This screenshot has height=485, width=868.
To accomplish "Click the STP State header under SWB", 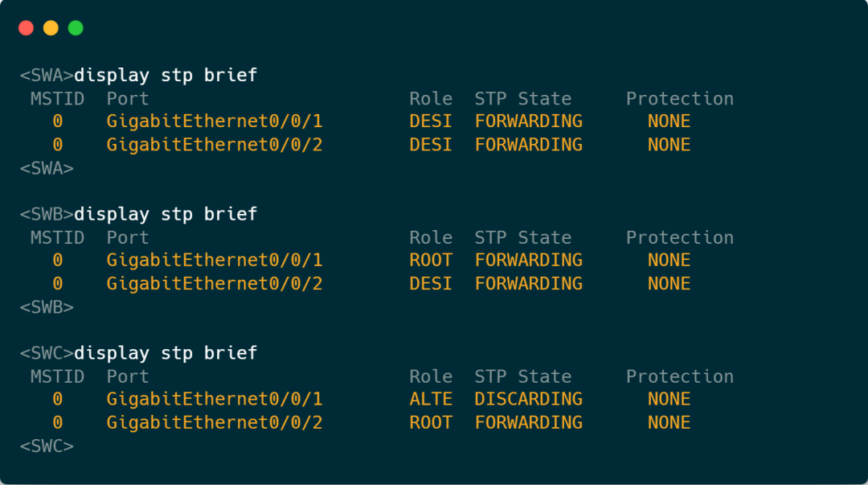I will click(522, 237).
